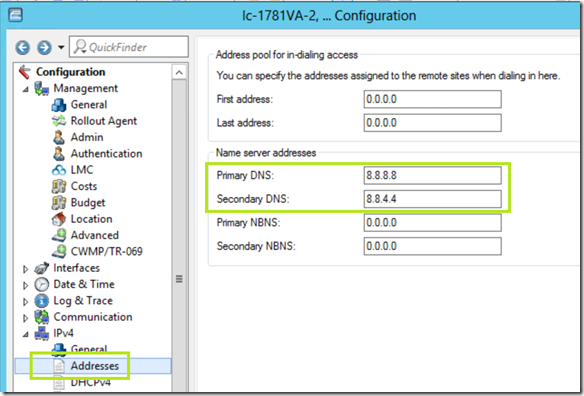Select Admin in the tree
Image resolution: width=584 pixels, height=396 pixels.
point(87,137)
